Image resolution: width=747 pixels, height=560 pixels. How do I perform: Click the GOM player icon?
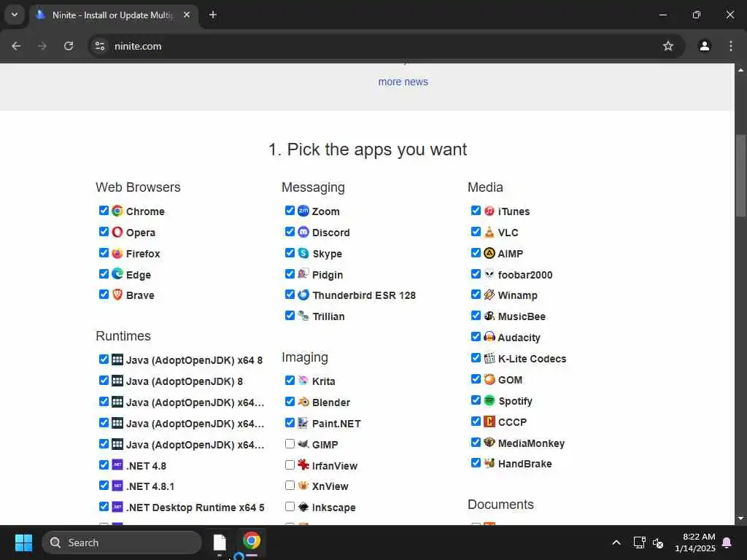tap(489, 379)
